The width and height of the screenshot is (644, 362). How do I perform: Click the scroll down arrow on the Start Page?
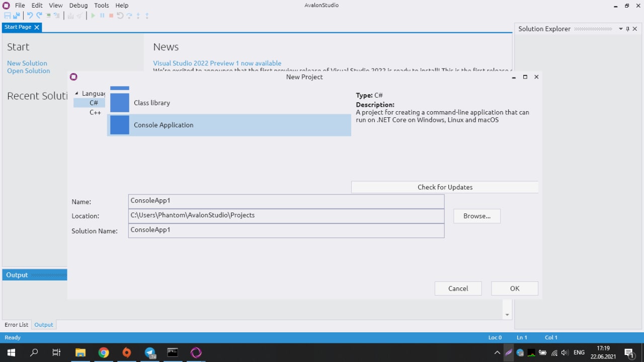507,315
